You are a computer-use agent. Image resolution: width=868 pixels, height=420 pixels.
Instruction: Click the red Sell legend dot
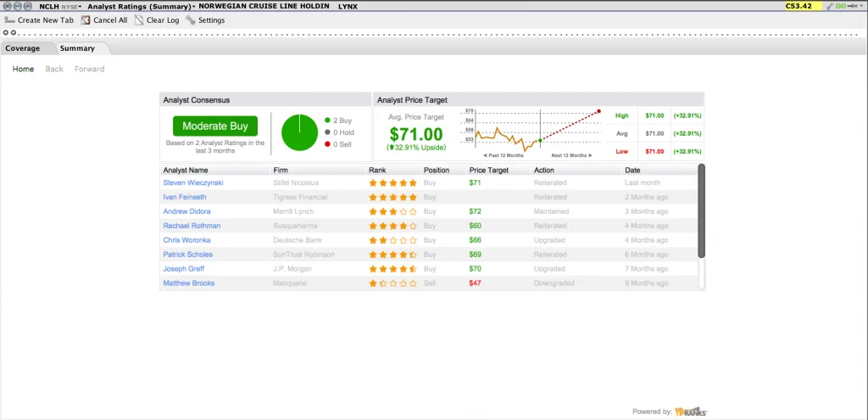327,144
